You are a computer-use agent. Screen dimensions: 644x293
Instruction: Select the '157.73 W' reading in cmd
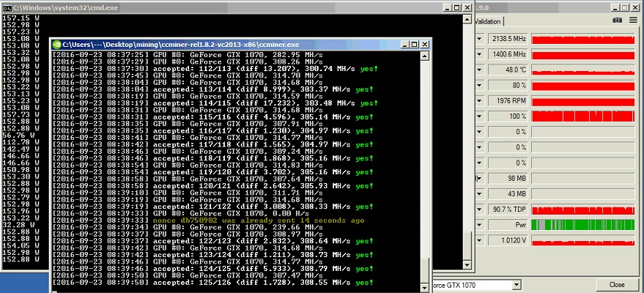21,114
